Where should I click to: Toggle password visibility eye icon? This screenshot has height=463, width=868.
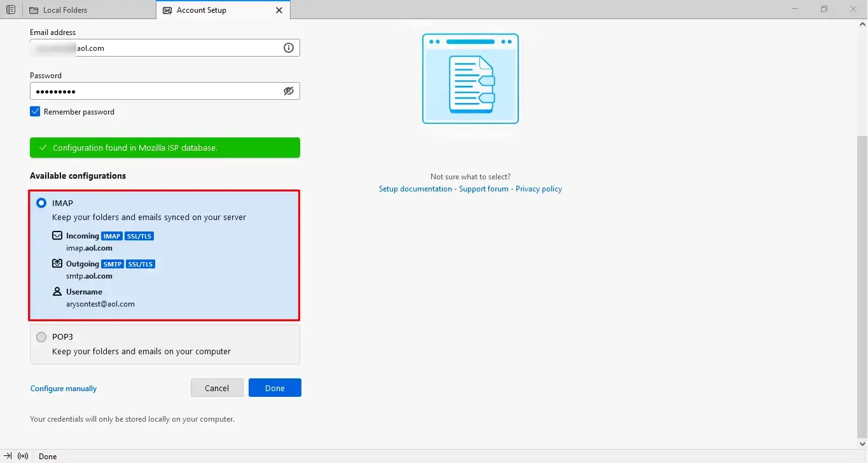[x=289, y=91]
